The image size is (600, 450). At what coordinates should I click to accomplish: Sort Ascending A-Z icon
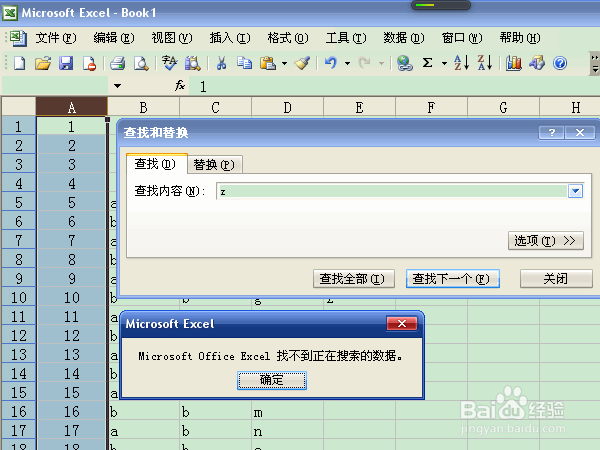point(461,63)
